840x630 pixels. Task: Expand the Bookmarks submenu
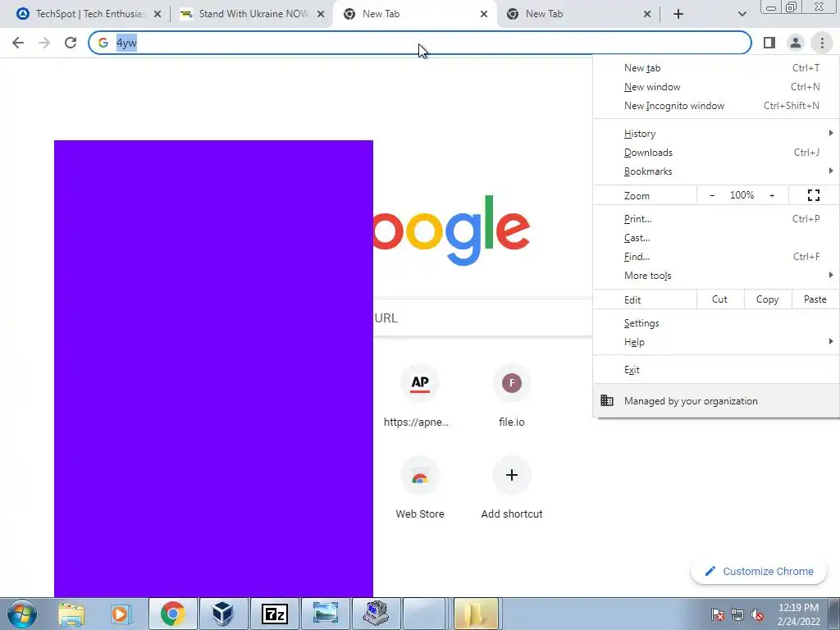[716, 171]
